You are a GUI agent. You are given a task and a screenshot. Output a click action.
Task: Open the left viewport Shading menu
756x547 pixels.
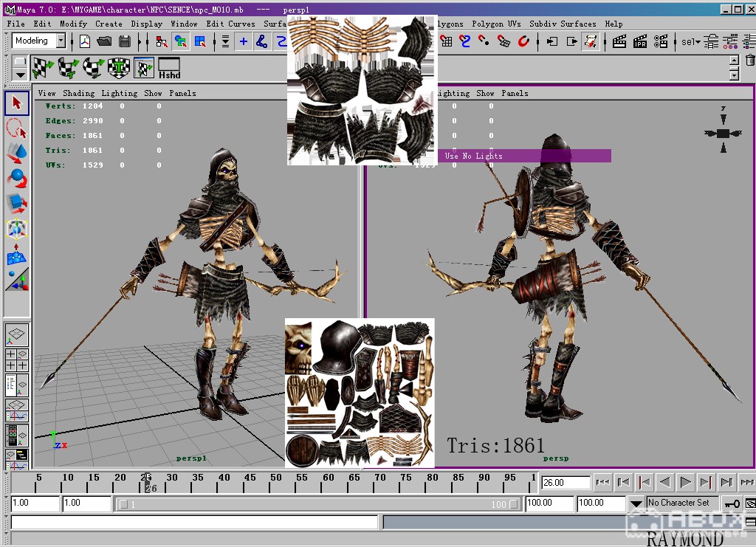78,93
